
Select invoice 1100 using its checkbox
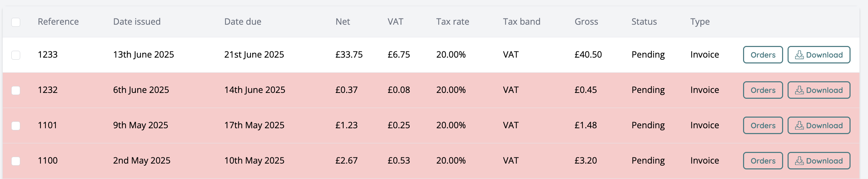(16, 161)
